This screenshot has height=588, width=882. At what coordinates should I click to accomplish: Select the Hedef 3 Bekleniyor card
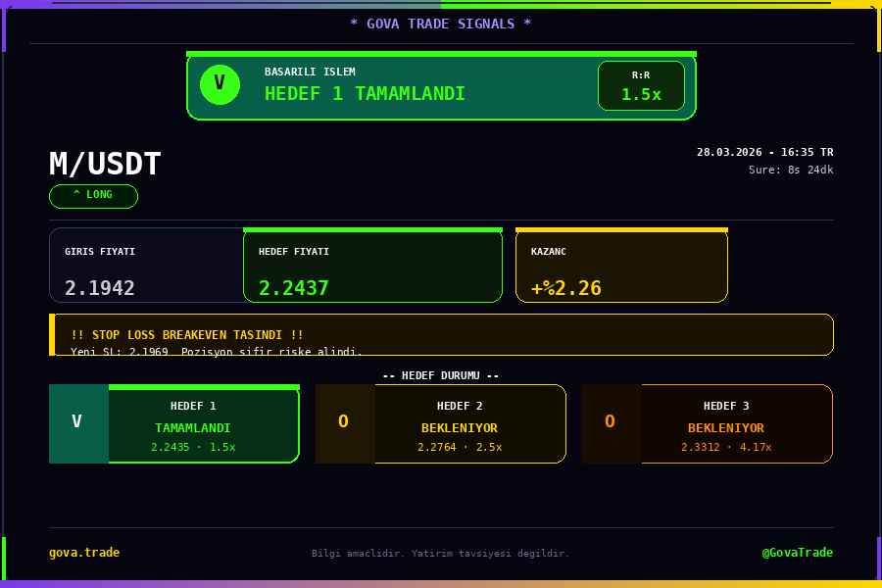[708, 423]
